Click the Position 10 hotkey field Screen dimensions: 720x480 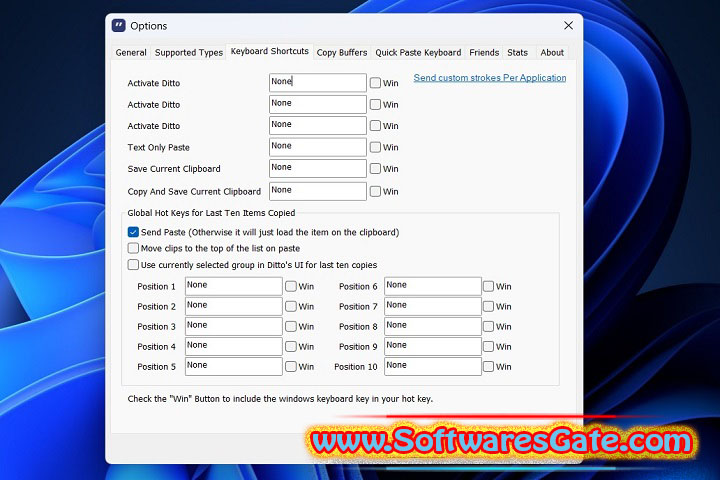point(433,367)
